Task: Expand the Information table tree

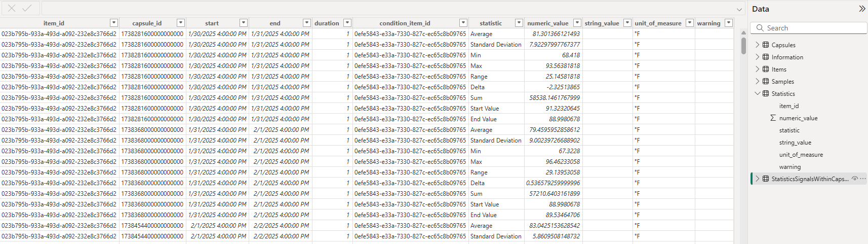Action: (x=758, y=57)
